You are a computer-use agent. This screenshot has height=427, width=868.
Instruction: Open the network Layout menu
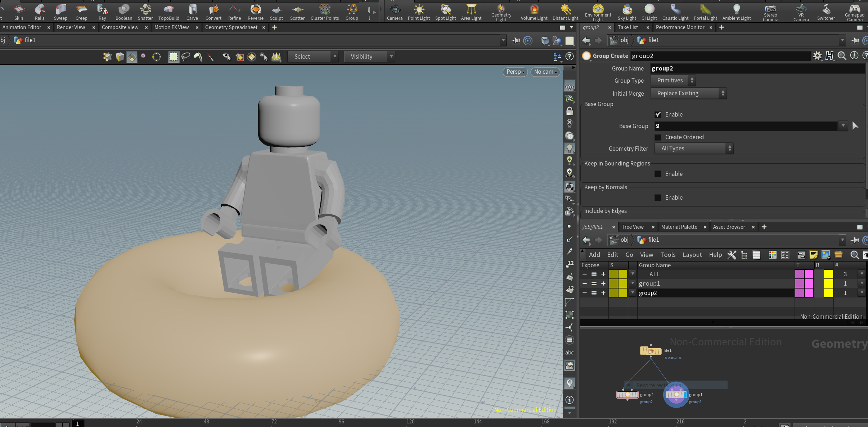(x=692, y=255)
